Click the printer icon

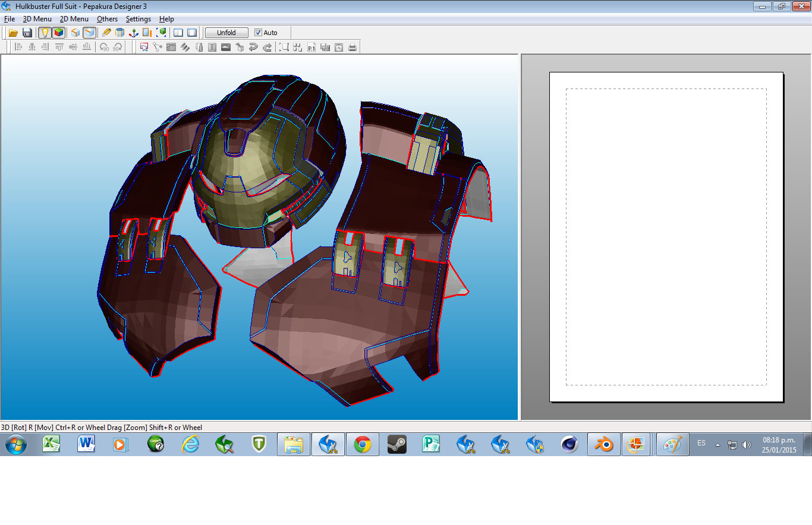click(353, 47)
